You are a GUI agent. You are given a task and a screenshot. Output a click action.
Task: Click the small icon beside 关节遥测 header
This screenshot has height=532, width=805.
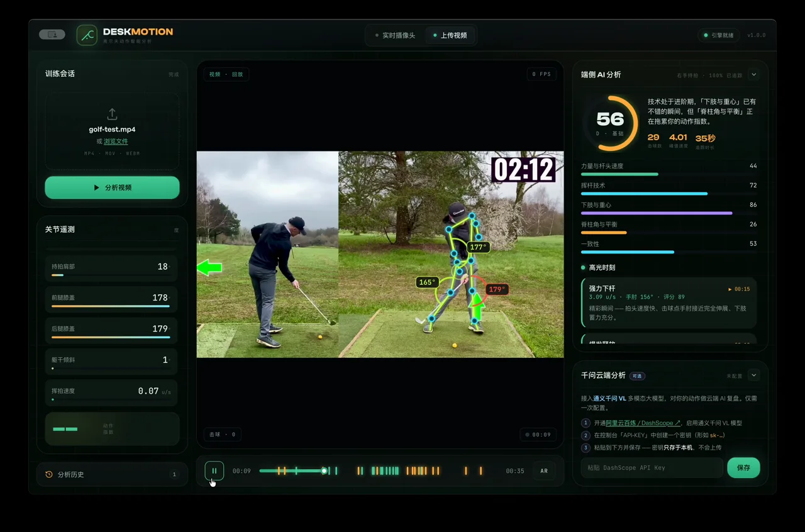(x=176, y=230)
